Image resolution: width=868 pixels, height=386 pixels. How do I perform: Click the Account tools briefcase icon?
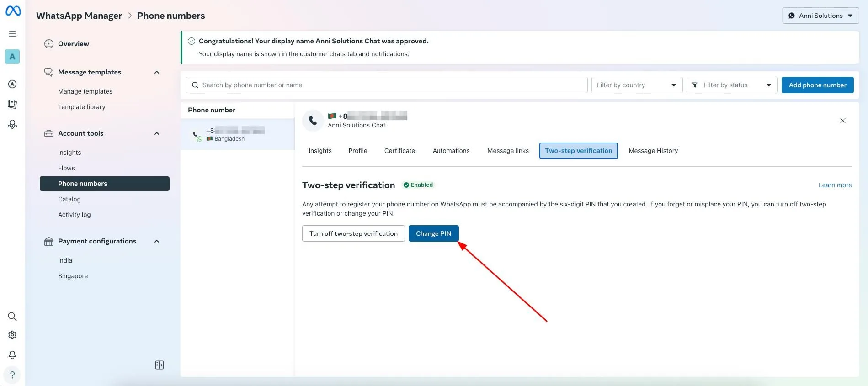coord(49,133)
